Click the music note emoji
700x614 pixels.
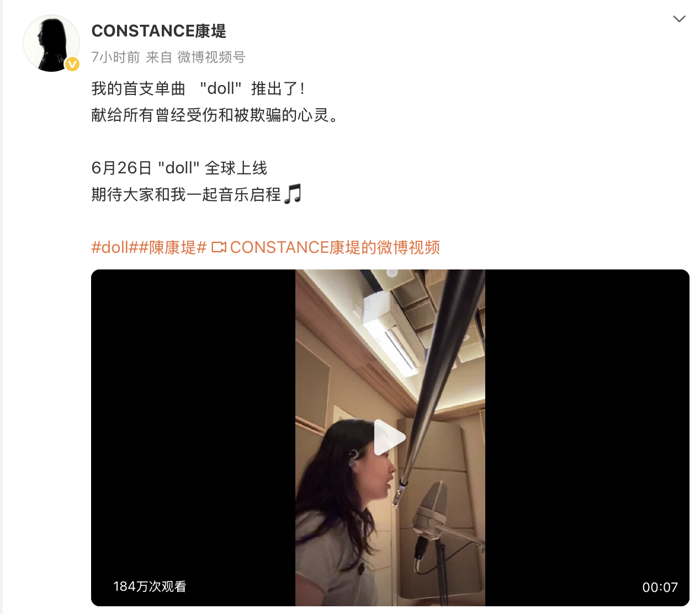click(x=293, y=194)
